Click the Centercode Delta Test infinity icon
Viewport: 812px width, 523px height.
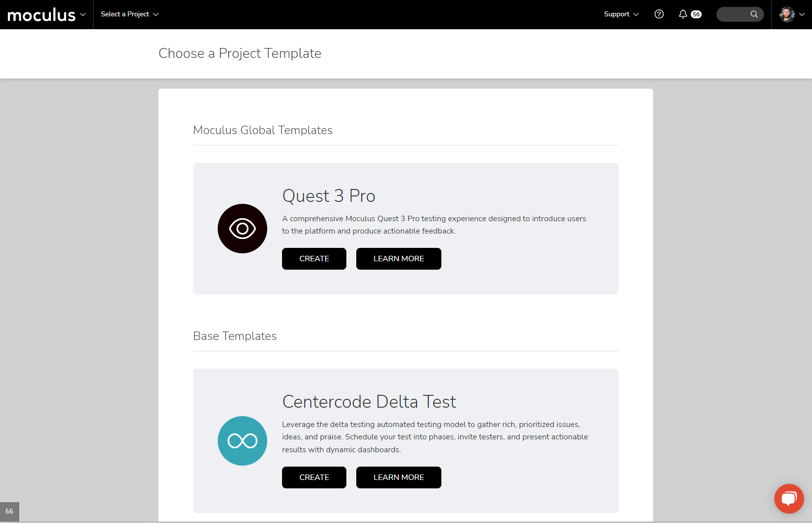[x=242, y=441]
